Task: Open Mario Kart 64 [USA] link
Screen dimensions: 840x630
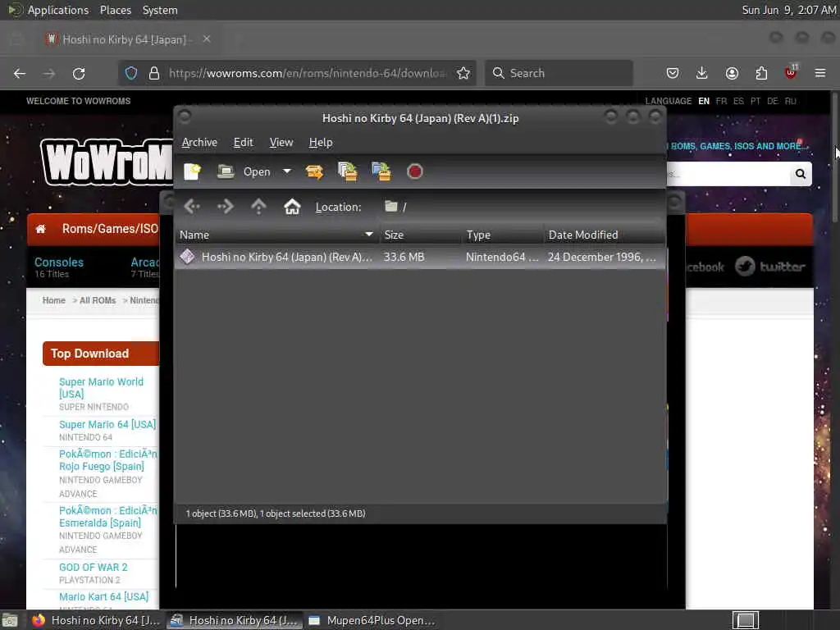Action: point(104,597)
